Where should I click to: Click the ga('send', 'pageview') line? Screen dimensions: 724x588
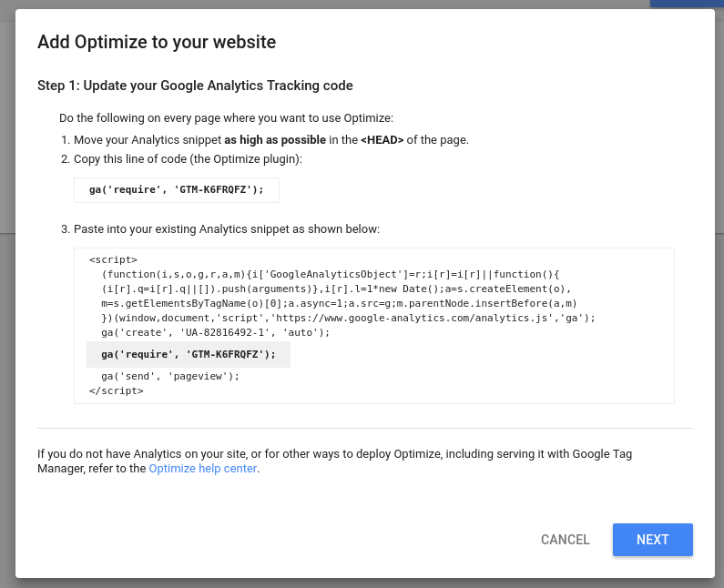coord(170,376)
